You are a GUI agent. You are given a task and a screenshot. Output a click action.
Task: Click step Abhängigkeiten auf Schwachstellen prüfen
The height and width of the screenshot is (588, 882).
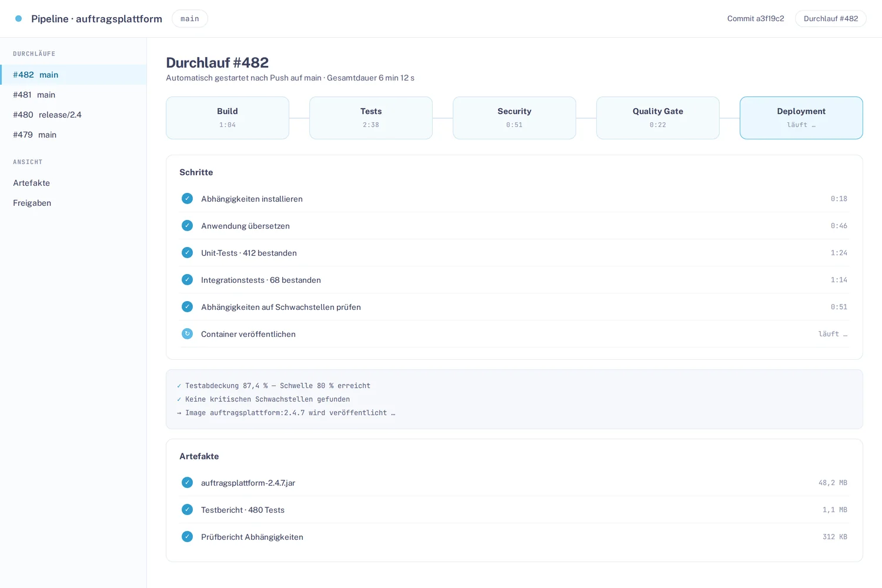[x=281, y=307]
